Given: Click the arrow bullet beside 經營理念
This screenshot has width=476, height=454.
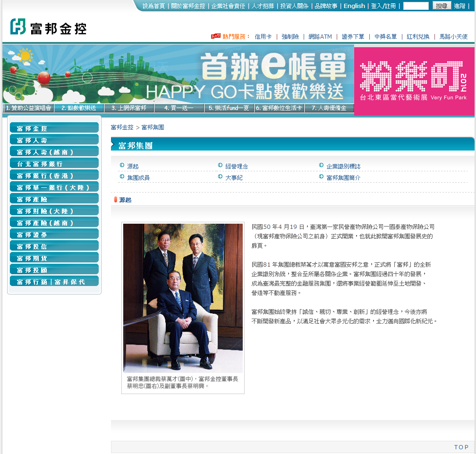Looking at the screenshot, I should [x=221, y=165].
